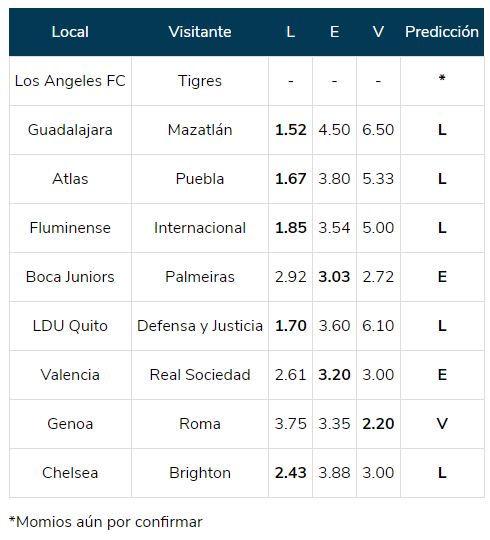Image resolution: width=490 pixels, height=540 pixels.
Task: Click the V prediction for Genoa vs Roma
Action: pos(442,424)
